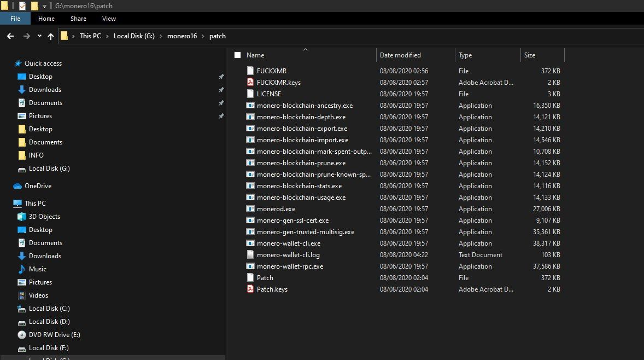The width and height of the screenshot is (644, 360).
Task: Open Local Disk (F:) in the sidebar
Action: pyautogui.click(x=49, y=348)
